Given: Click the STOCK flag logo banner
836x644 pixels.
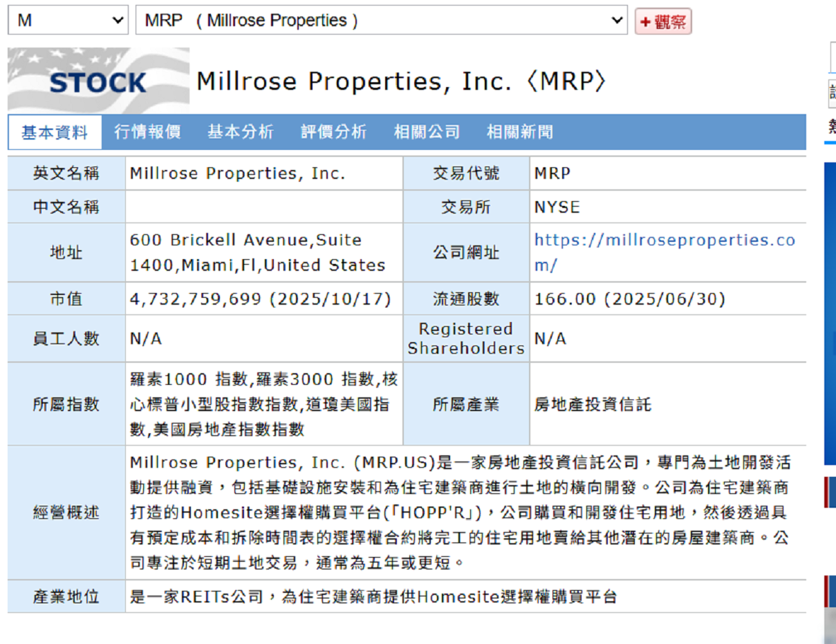Looking at the screenshot, I should pos(98,80).
